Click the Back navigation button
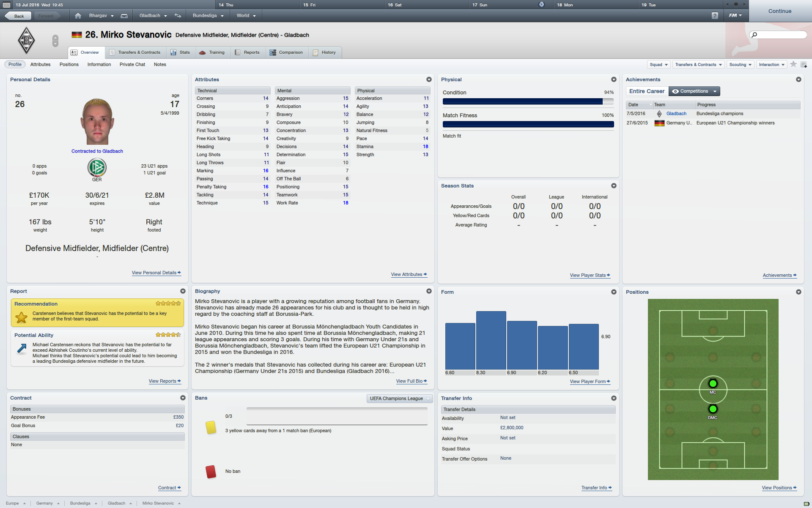The height and width of the screenshot is (508, 812). pos(19,16)
